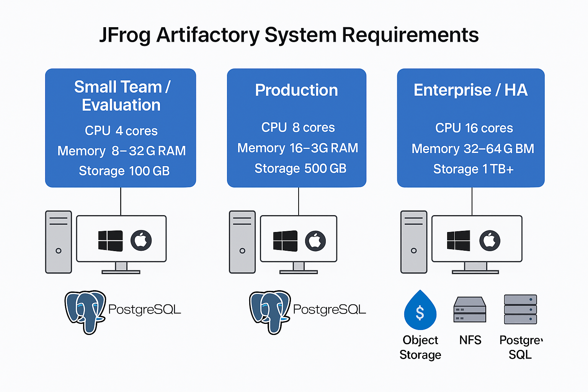588x392 pixels.
Task: Click the CPU 16 cores text
Action: [x=474, y=128]
